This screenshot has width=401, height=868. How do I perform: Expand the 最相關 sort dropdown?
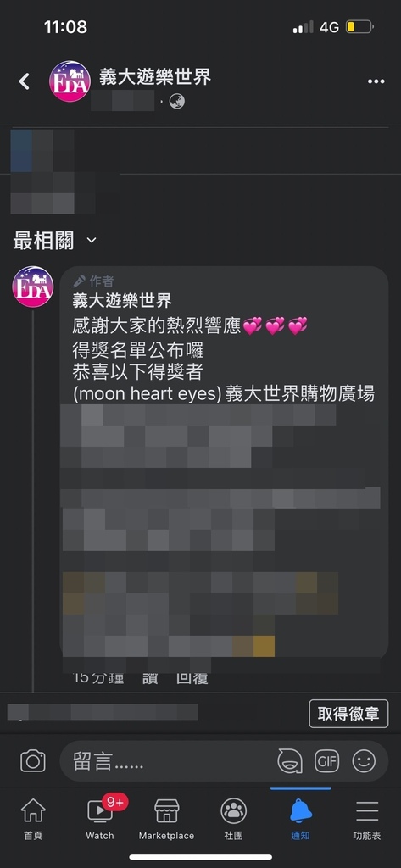(x=55, y=240)
